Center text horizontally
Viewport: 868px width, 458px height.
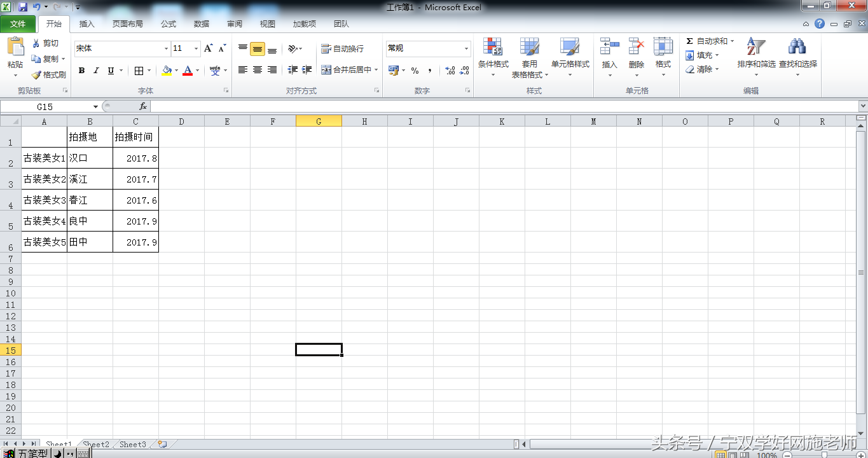coord(258,70)
